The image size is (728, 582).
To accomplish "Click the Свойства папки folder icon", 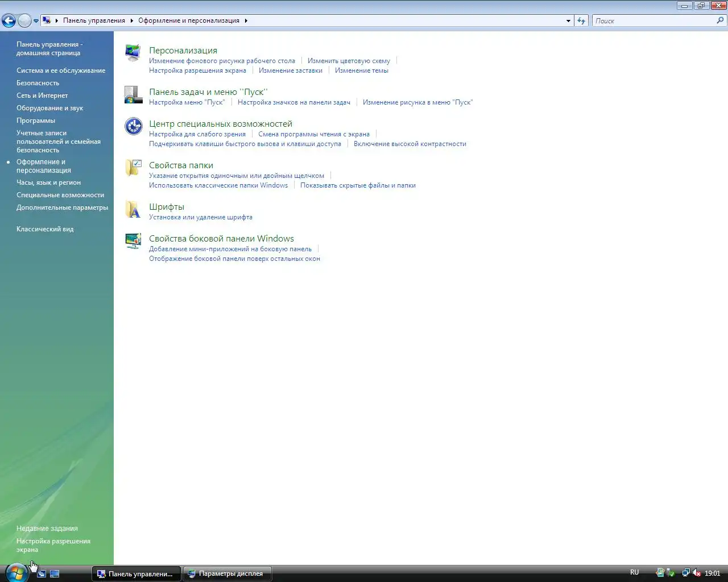I will (x=133, y=168).
